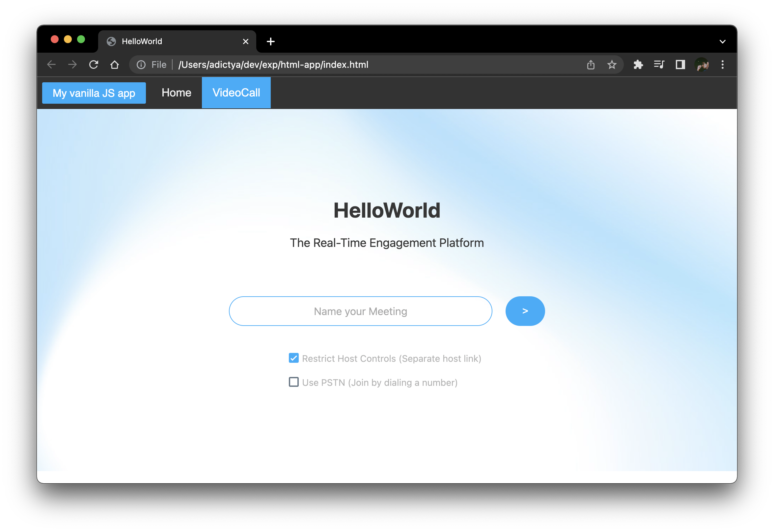The width and height of the screenshot is (774, 532).
Task: Enable Use PSTN checkbox
Action: (293, 383)
